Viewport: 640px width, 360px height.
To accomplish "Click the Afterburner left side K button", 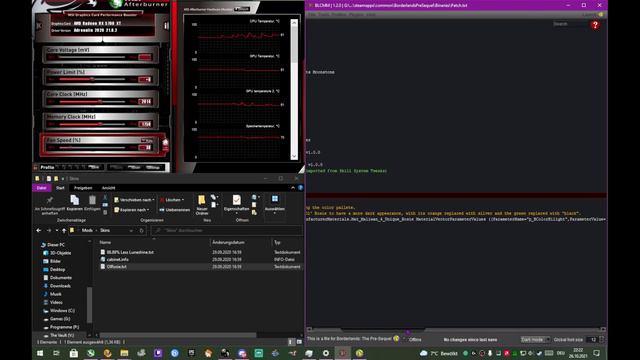I will [39, 26].
